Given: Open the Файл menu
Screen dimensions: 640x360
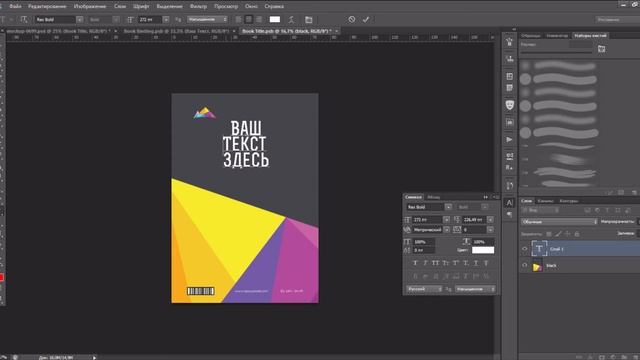Looking at the screenshot, I should click(x=15, y=6).
